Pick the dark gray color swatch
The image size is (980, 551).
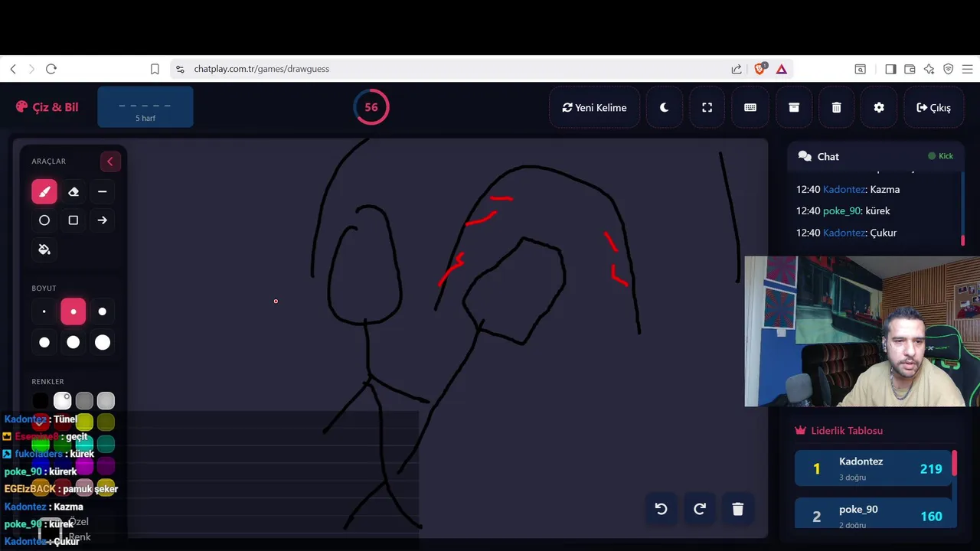point(84,400)
